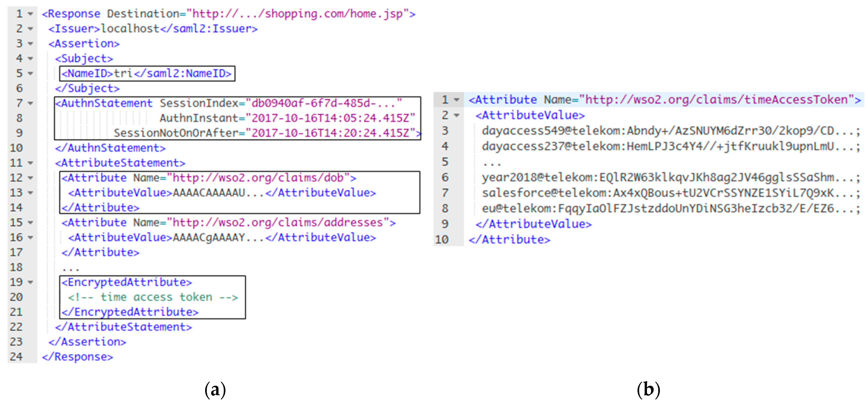Collapse the Subject element fold arrow
Viewport: 868px width, 406px height.
(30, 58)
